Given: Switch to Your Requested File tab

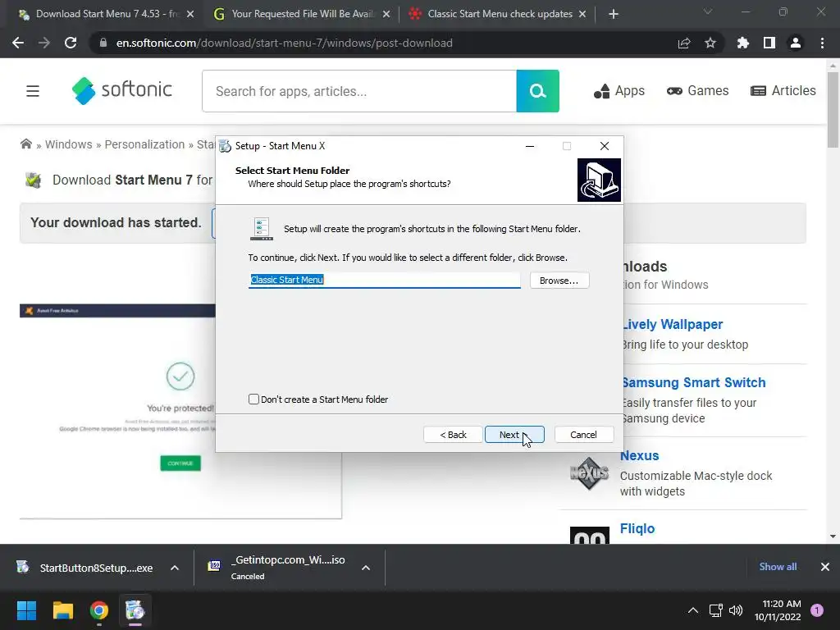Looking at the screenshot, I should pyautogui.click(x=302, y=14).
